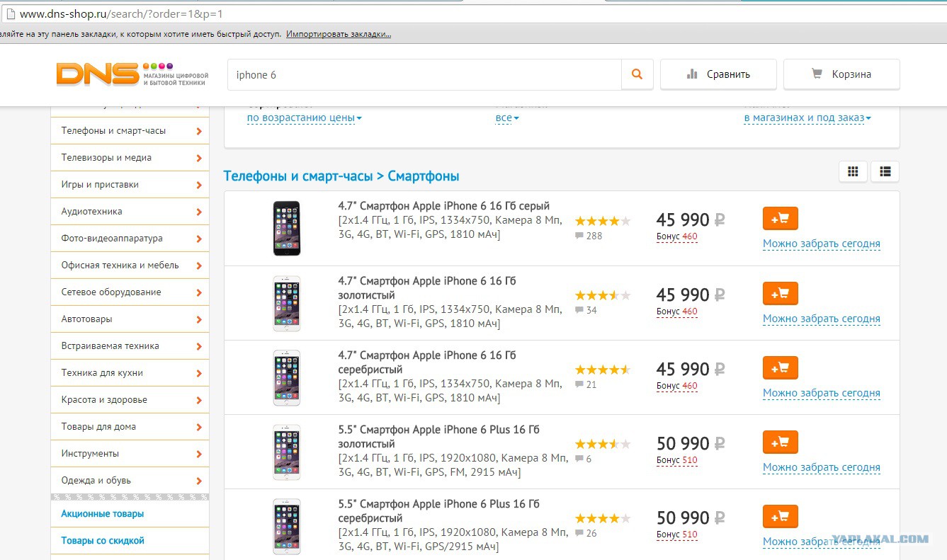Open Акционные товары link
This screenshot has height=560, width=947.
(103, 514)
